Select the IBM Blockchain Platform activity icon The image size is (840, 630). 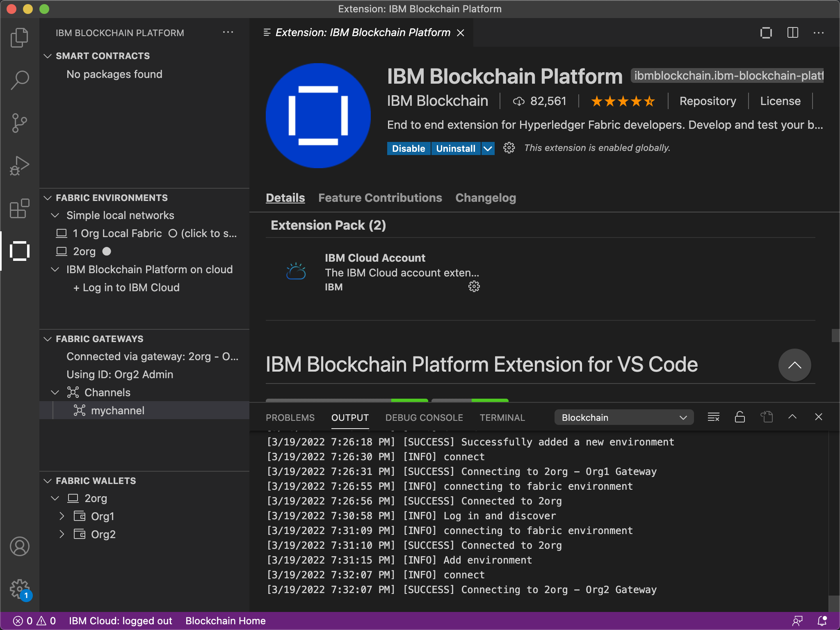coord(19,251)
